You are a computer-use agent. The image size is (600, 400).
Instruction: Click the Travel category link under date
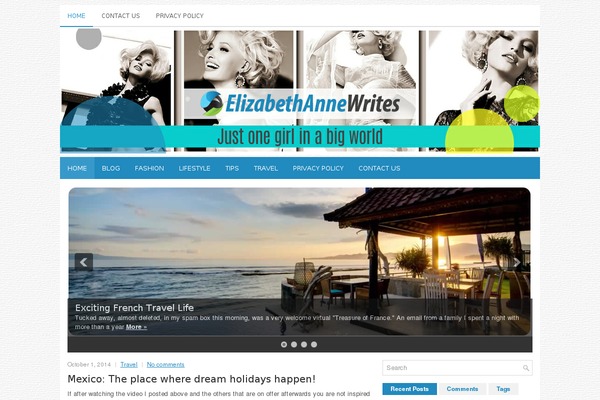tap(129, 365)
